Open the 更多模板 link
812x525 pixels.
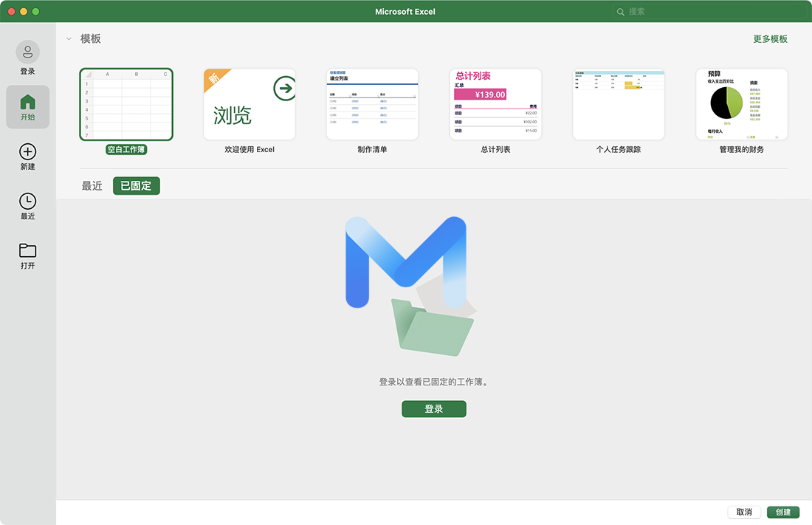770,39
